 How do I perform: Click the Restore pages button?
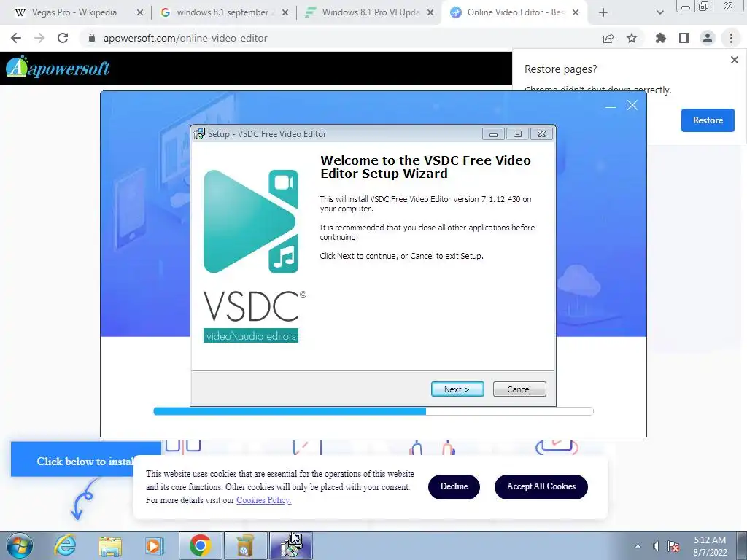click(708, 120)
